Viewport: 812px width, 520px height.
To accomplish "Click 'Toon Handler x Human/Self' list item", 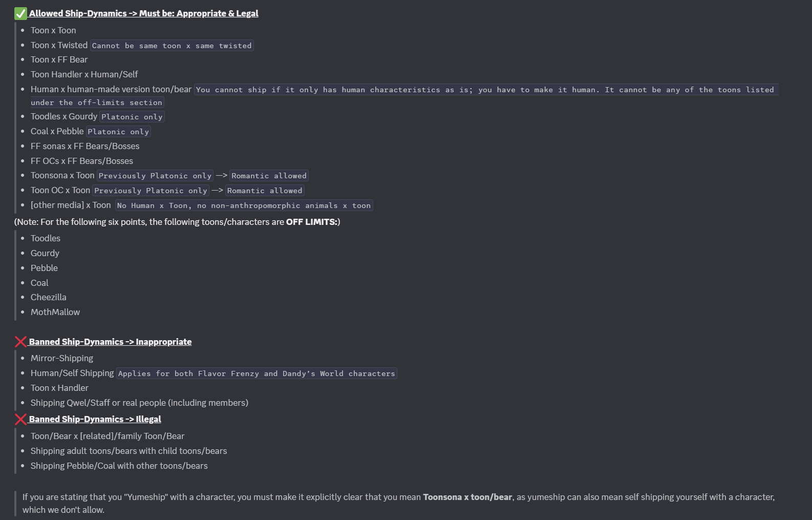I will click(x=84, y=74).
